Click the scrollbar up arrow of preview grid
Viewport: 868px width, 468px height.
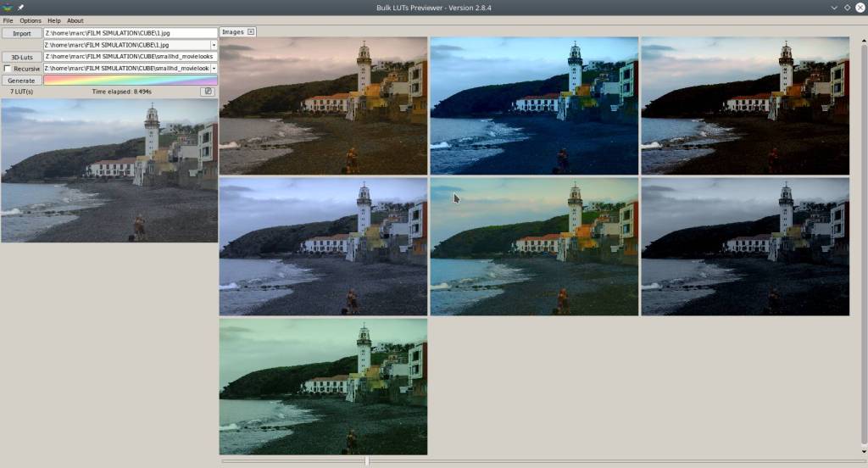coord(863,41)
